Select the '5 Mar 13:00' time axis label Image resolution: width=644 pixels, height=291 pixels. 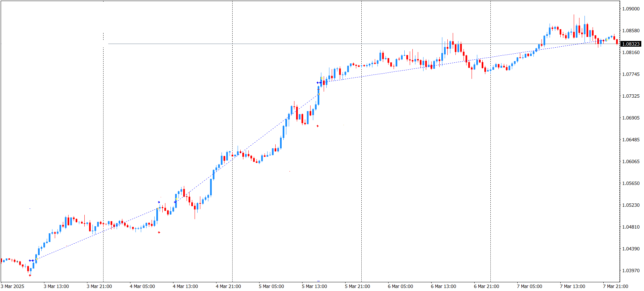tap(314, 286)
